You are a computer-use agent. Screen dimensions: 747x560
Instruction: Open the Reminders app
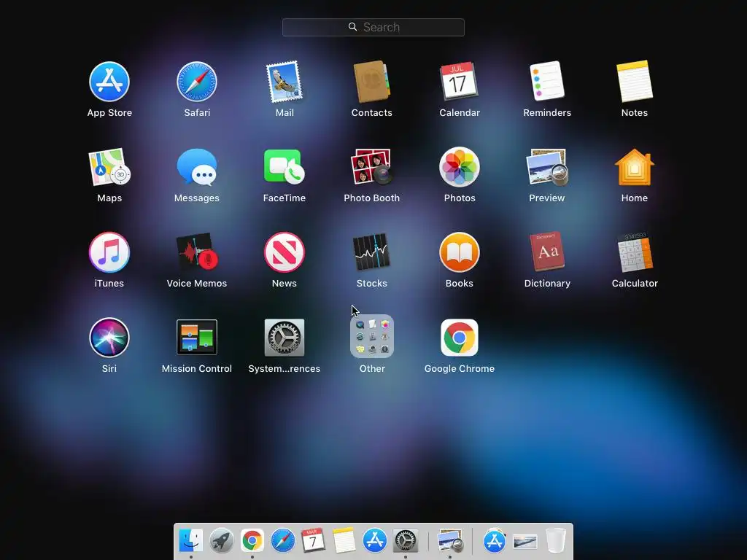pos(547,81)
